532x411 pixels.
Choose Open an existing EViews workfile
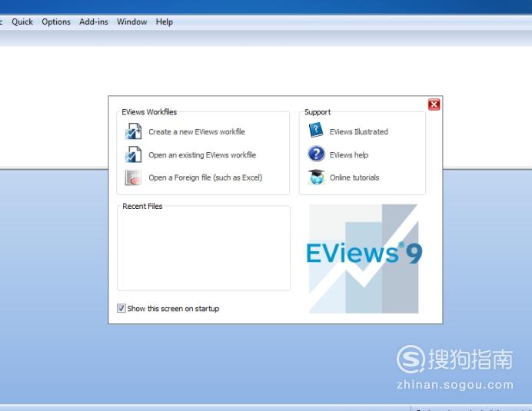[x=202, y=155]
